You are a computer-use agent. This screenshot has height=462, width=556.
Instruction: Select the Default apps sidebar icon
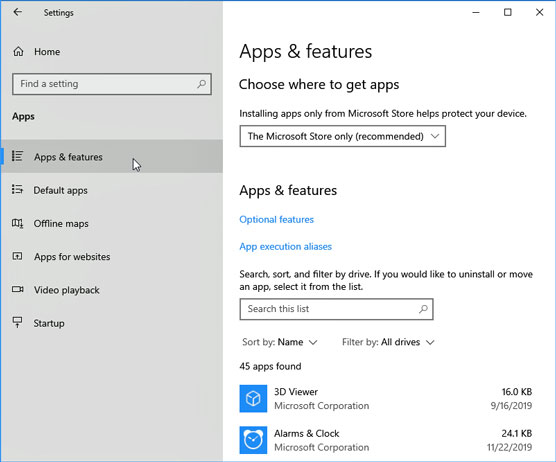[x=17, y=189]
